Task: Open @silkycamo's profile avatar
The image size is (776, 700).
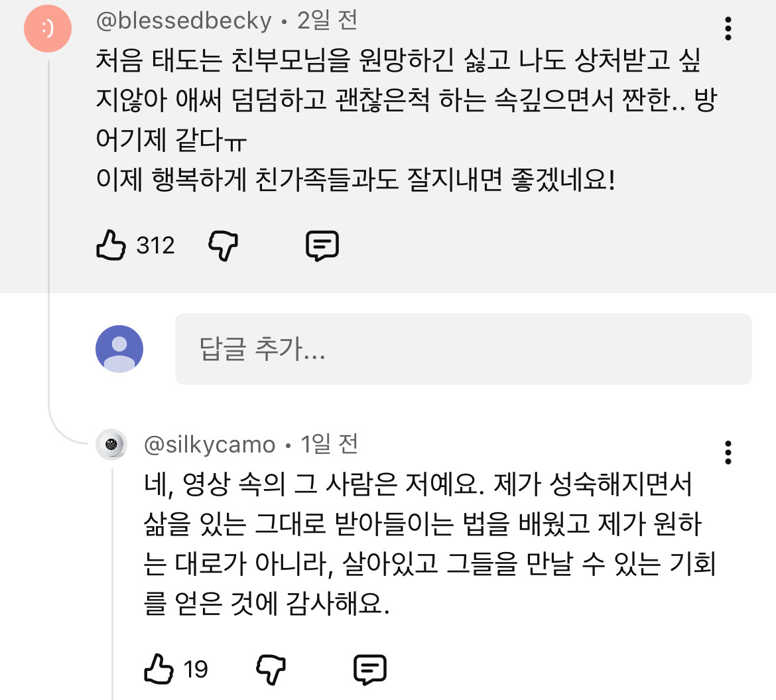Action: (x=111, y=445)
